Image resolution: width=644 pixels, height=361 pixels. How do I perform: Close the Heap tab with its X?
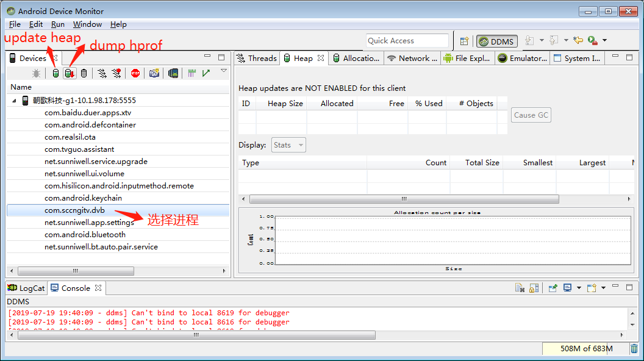[321, 58]
